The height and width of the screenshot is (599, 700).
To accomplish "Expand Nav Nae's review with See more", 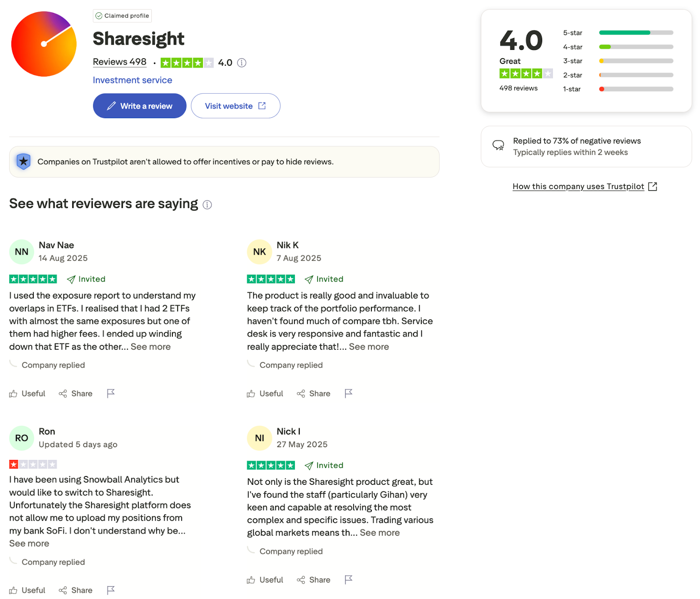I will pyautogui.click(x=150, y=347).
